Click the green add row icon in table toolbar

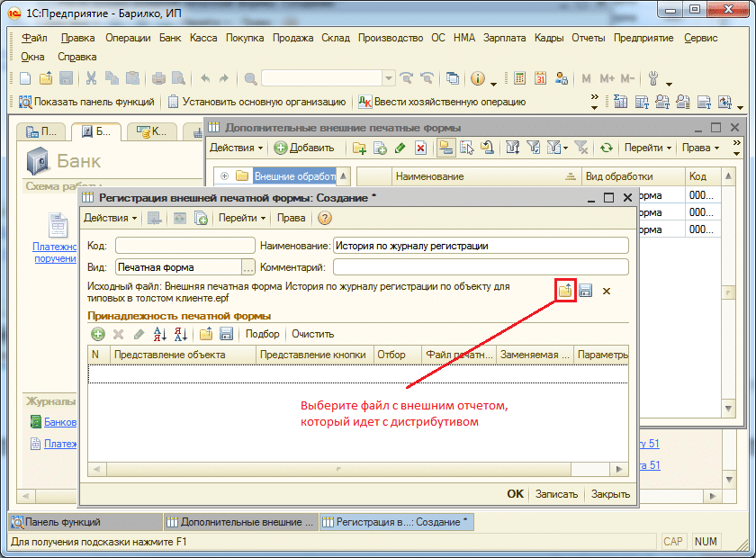click(97, 334)
